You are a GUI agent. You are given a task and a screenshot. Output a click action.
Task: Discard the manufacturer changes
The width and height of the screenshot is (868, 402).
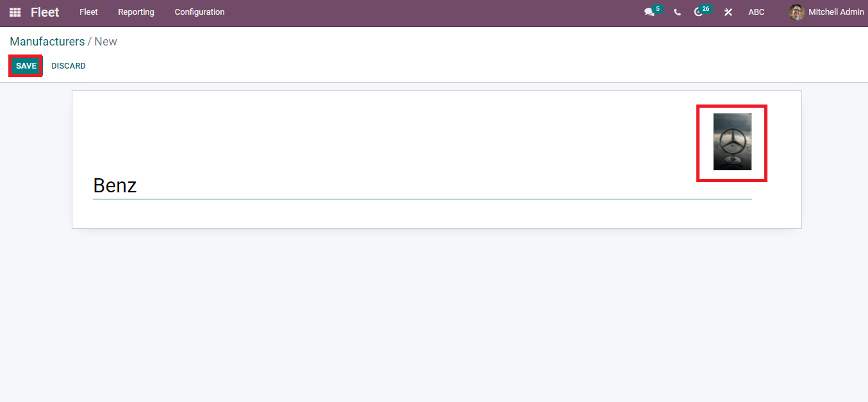point(69,66)
